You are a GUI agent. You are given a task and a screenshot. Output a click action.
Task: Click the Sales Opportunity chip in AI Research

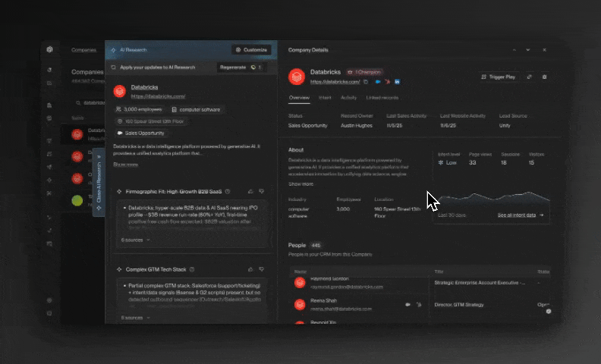pyautogui.click(x=140, y=133)
